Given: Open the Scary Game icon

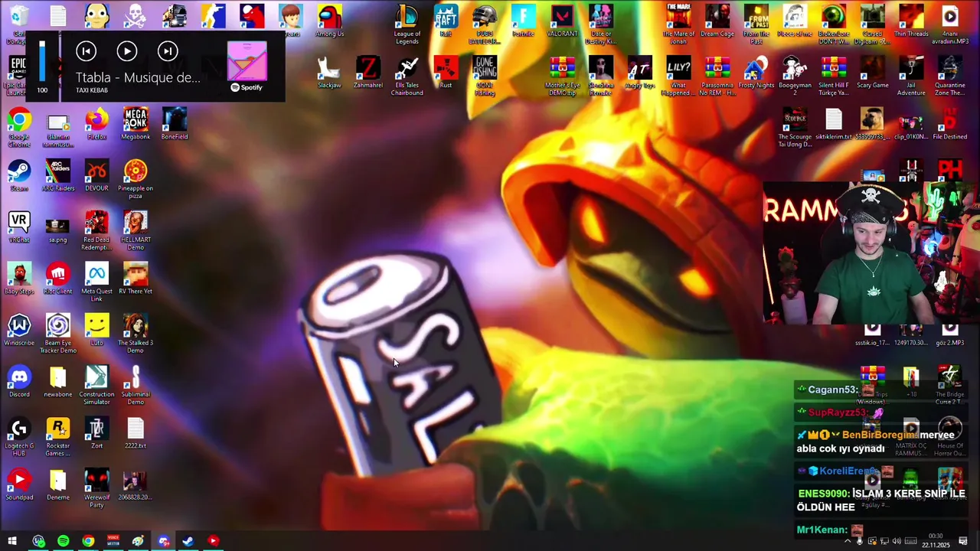Looking at the screenshot, I should click(x=873, y=72).
